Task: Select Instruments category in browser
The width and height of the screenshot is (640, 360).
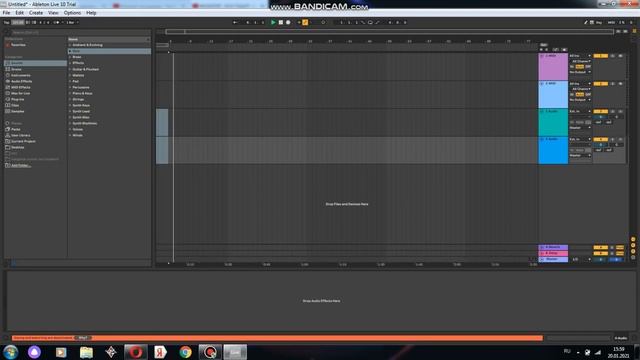Action: coord(20,76)
